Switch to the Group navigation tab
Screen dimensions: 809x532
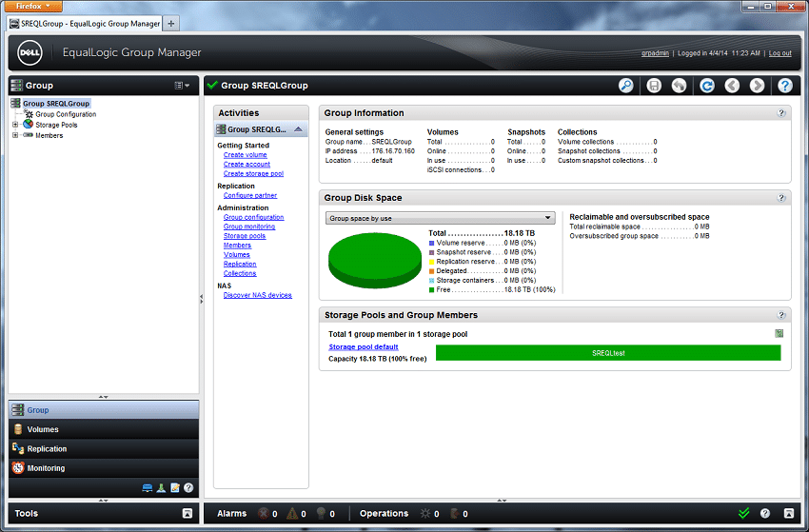[104, 410]
